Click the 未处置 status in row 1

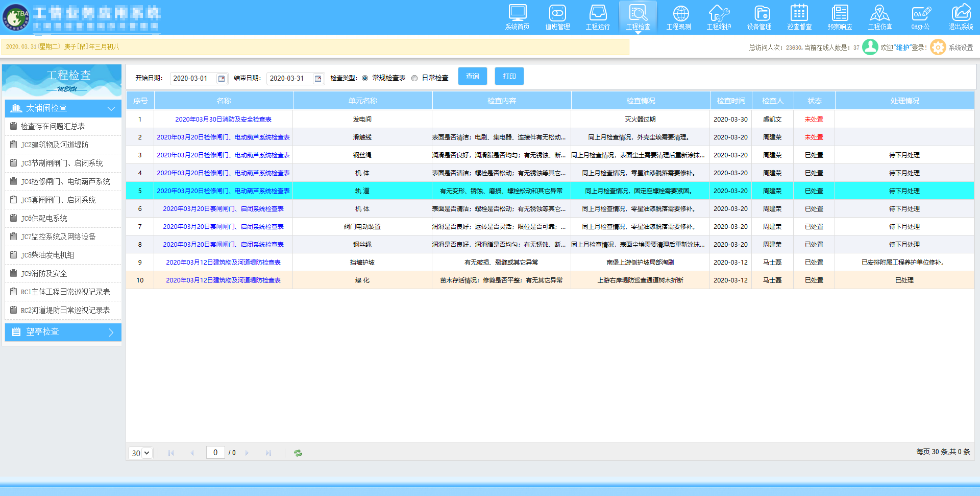point(814,120)
